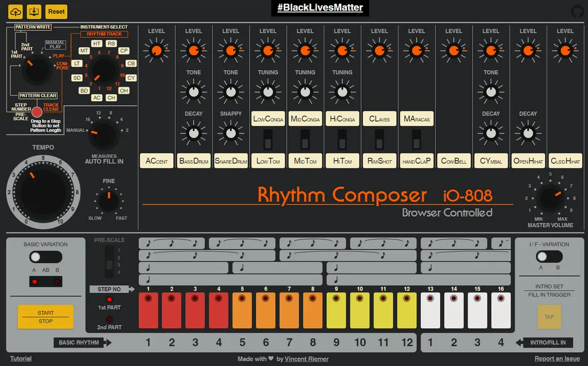Click the START STOP button
This screenshot has height=366, width=588.
pos(45,317)
